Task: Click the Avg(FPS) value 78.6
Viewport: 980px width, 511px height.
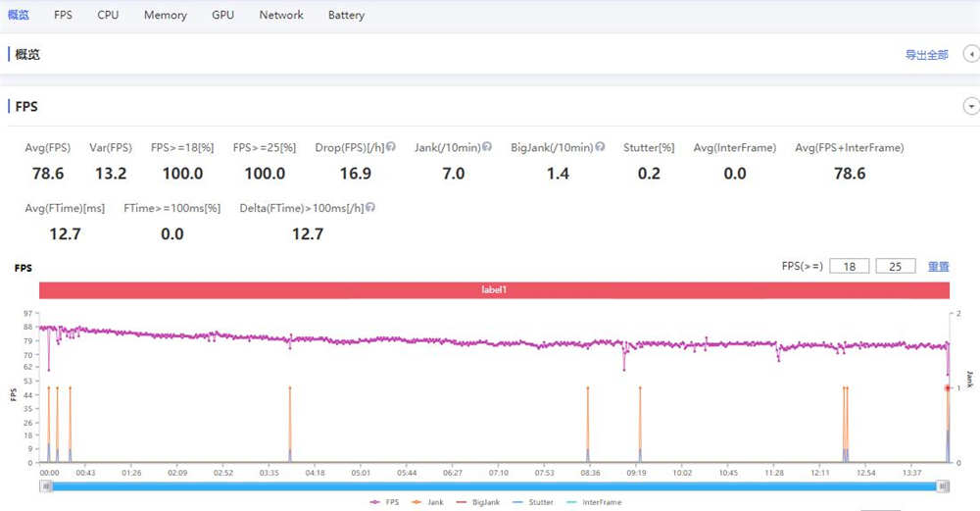Action: point(48,174)
